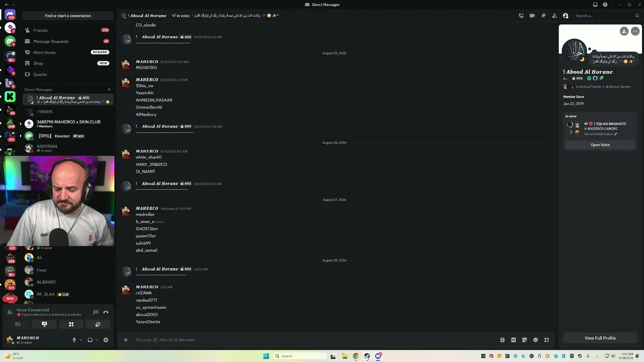644x362 pixels.
Task: Click the Voice Connected status text
Action: pyautogui.click(x=33, y=310)
